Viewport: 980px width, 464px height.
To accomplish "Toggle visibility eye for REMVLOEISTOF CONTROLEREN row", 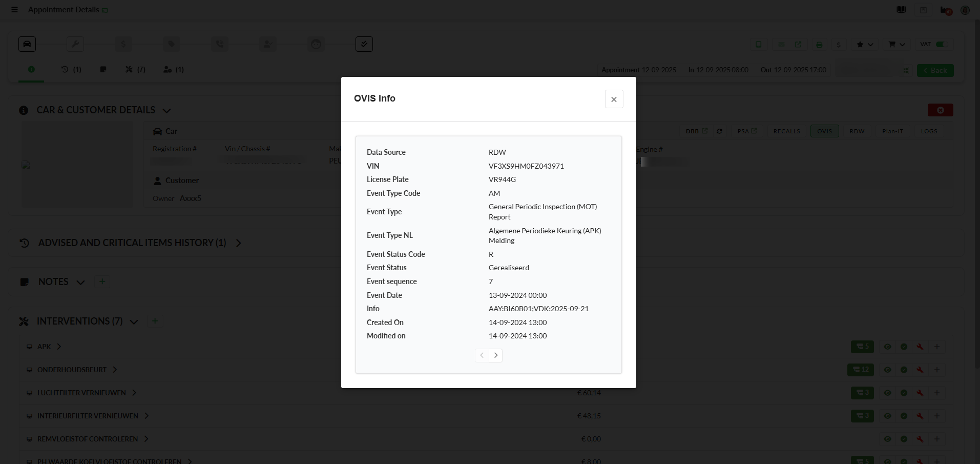I will tap(888, 439).
